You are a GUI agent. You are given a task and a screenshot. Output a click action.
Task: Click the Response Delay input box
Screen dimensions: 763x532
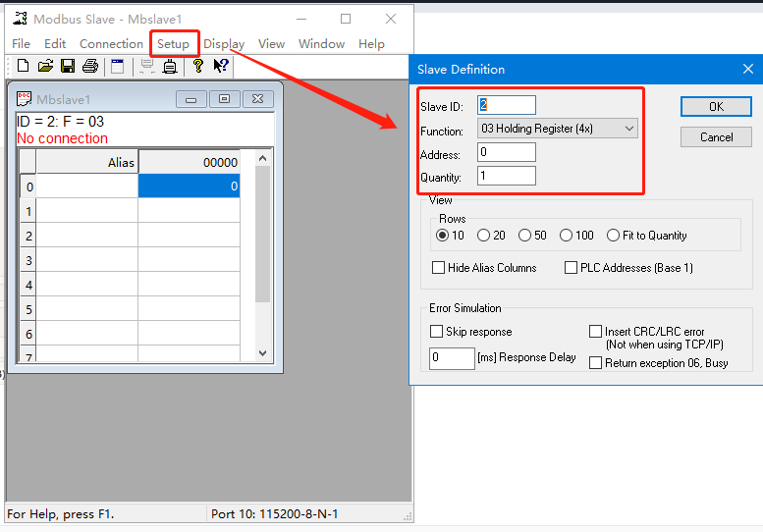(452, 358)
